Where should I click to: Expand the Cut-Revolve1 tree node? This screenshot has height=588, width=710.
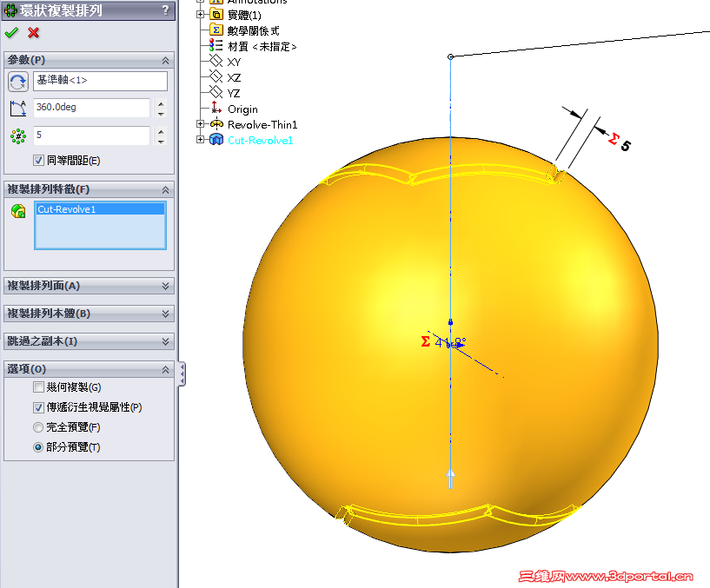click(x=200, y=140)
